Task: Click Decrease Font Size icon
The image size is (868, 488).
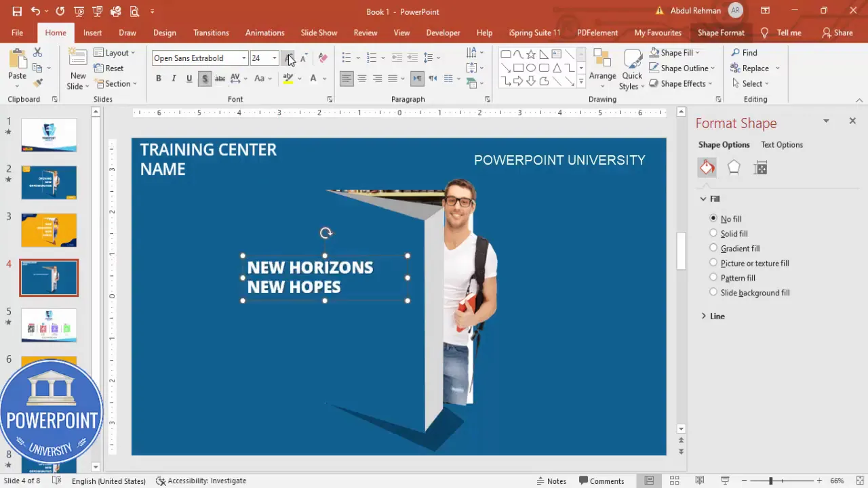Action: (x=303, y=58)
